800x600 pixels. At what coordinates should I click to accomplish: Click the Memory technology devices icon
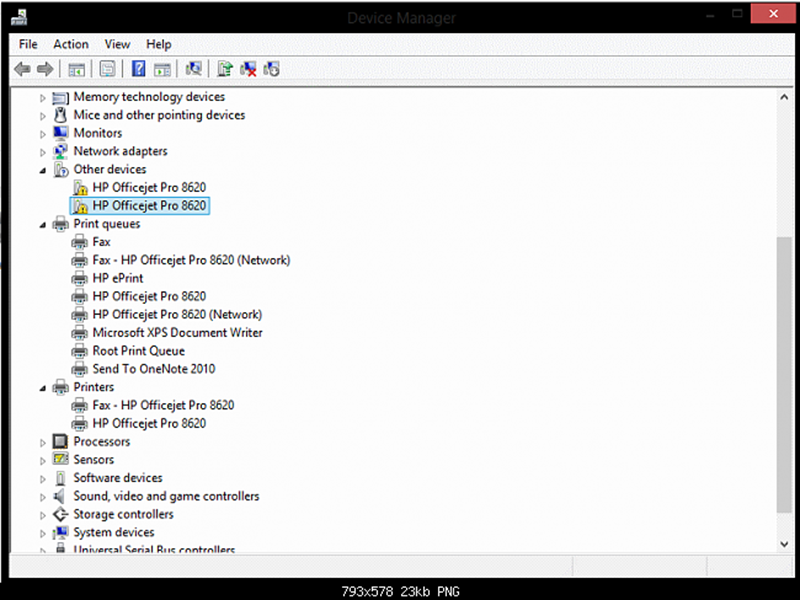[x=61, y=97]
